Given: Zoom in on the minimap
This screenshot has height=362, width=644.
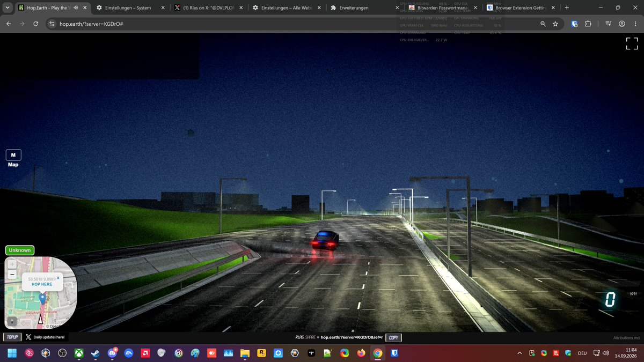Looking at the screenshot, I should 12,265.
